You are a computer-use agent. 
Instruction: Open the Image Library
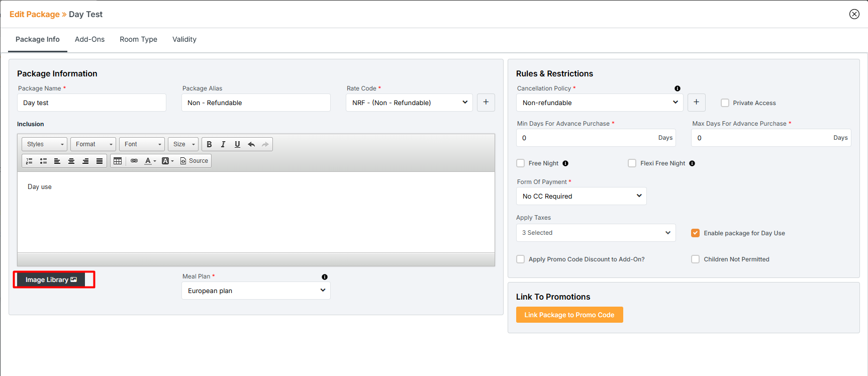(51, 279)
